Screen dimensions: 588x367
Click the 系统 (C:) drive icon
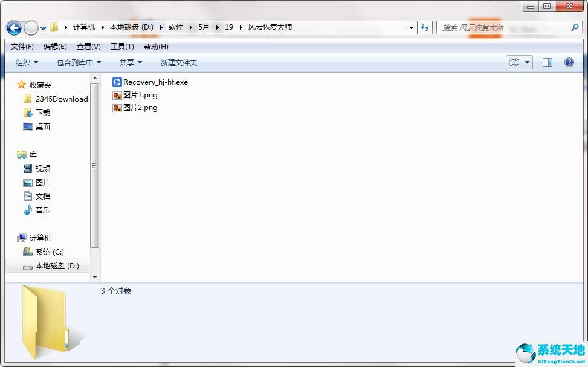28,252
